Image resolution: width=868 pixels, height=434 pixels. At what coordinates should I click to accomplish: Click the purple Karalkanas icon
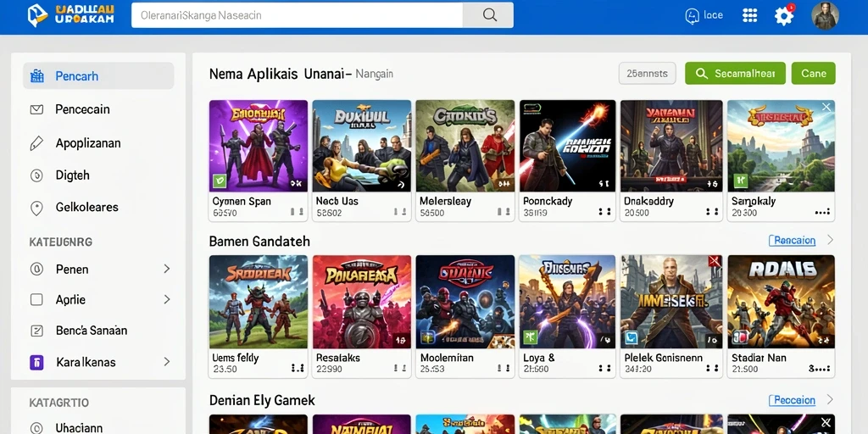[36, 363]
